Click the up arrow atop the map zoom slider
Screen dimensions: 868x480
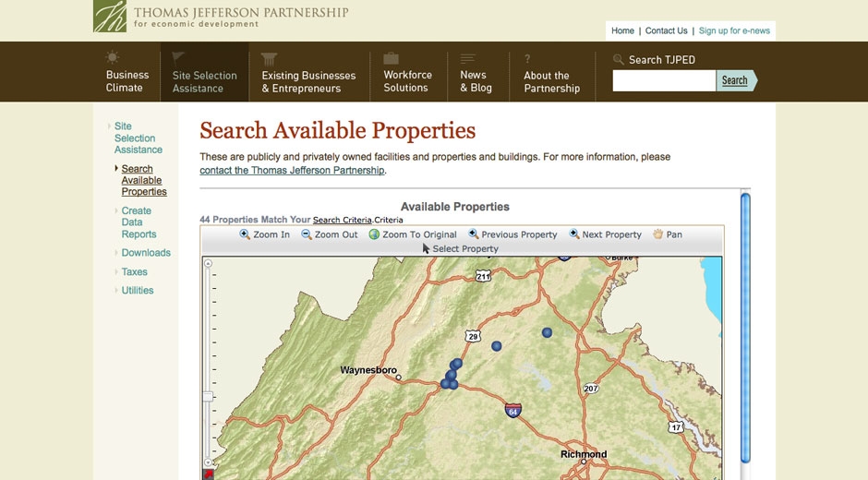208,263
